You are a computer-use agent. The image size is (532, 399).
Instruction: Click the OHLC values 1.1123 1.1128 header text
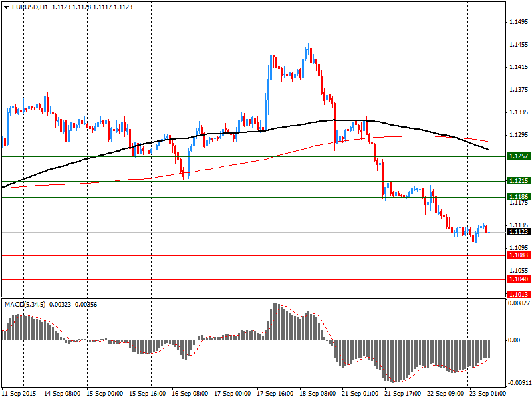click(x=72, y=7)
